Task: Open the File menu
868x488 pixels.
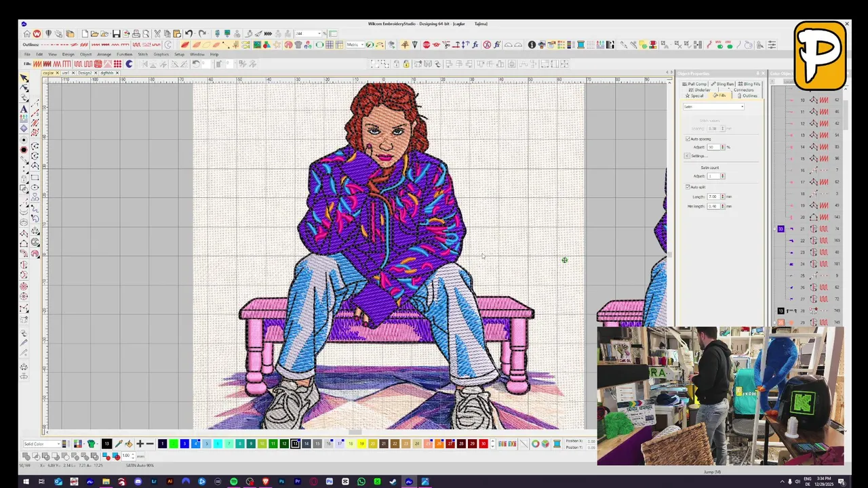Action: [x=27, y=54]
